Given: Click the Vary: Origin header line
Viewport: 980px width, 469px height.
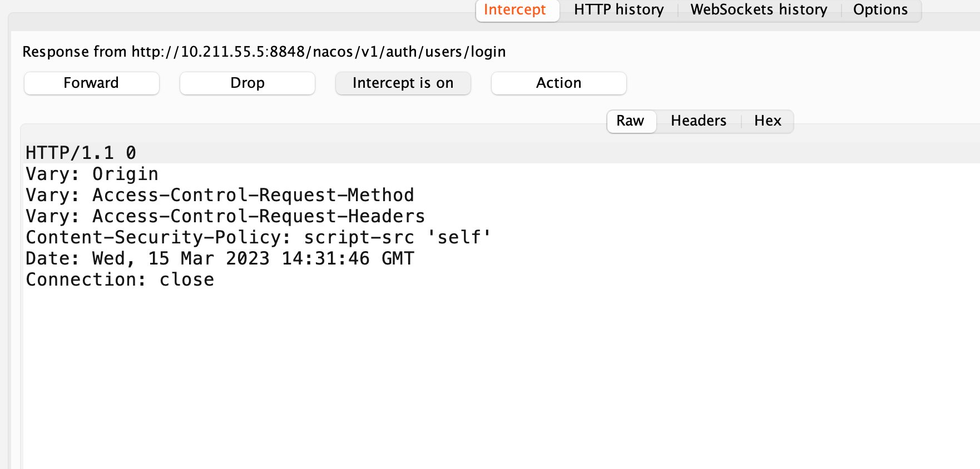Looking at the screenshot, I should click(x=92, y=174).
